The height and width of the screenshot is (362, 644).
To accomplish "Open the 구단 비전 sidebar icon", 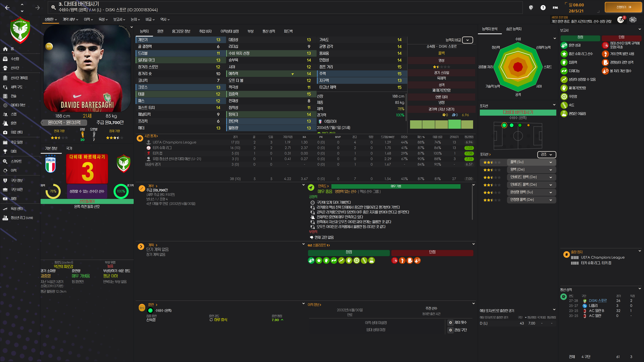I will coord(5,190).
